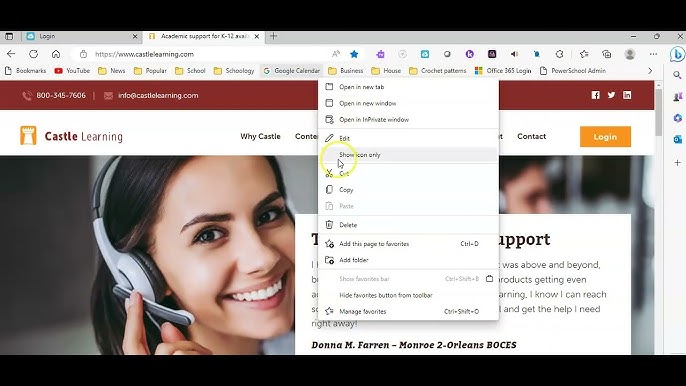This screenshot has height=386, width=686.
Task: Open the Collections toolbar icon
Action: [606, 54]
